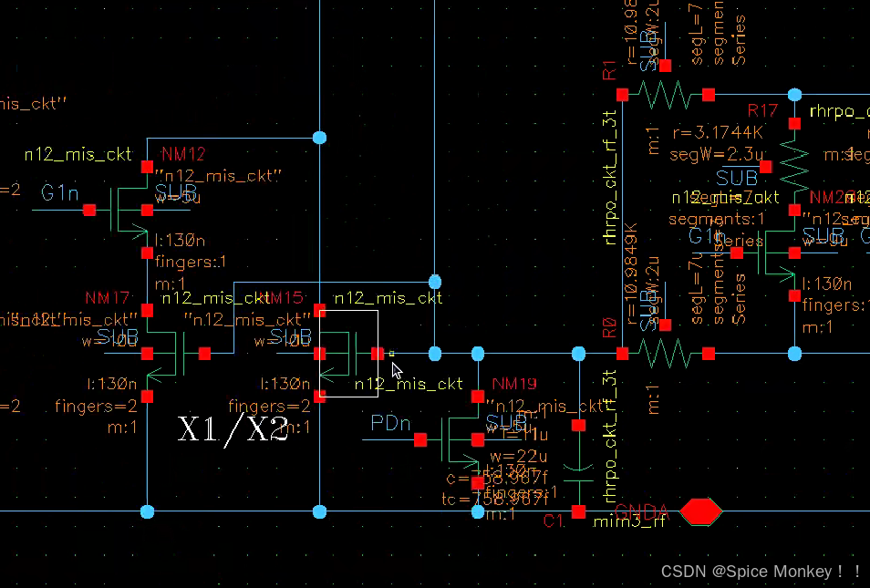This screenshot has height=588, width=870.
Task: Click the R0 instance name label
Action: (609, 328)
